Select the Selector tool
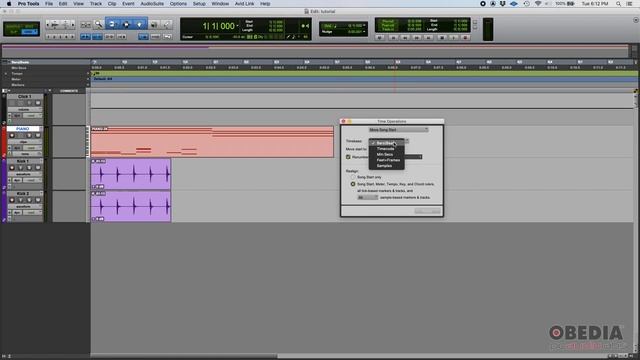Image resolution: width=640 pixels, height=360 pixels. (x=126, y=24)
